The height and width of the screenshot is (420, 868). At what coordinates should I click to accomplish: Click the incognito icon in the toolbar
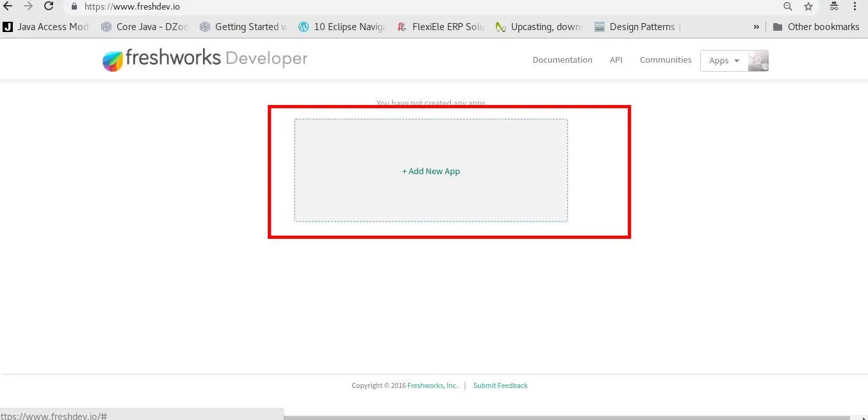(834, 6)
